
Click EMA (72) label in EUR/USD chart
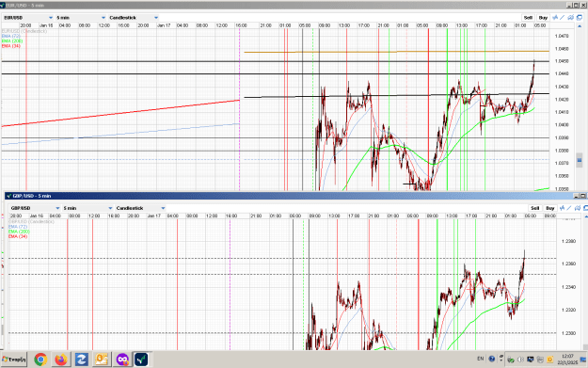[11, 36]
